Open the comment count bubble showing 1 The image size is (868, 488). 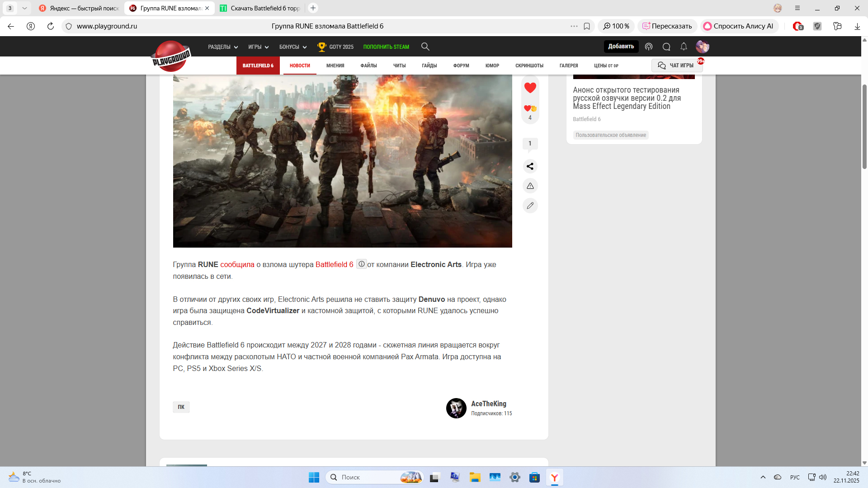click(530, 144)
